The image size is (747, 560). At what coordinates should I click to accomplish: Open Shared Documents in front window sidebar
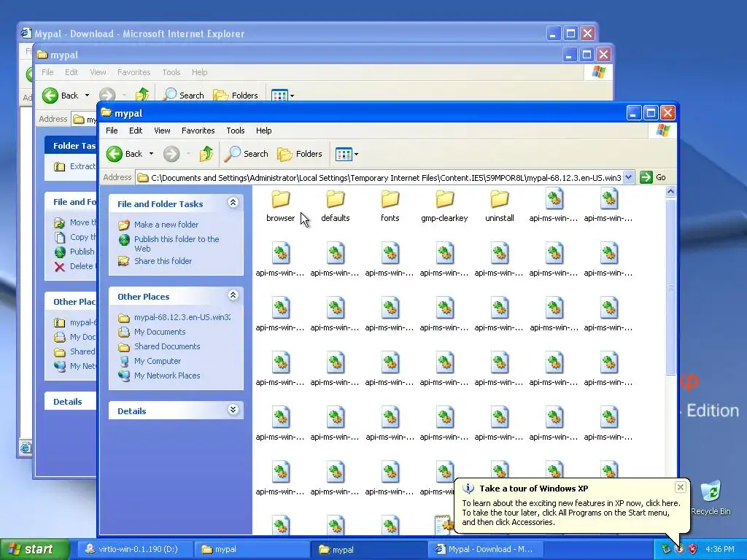click(x=167, y=346)
